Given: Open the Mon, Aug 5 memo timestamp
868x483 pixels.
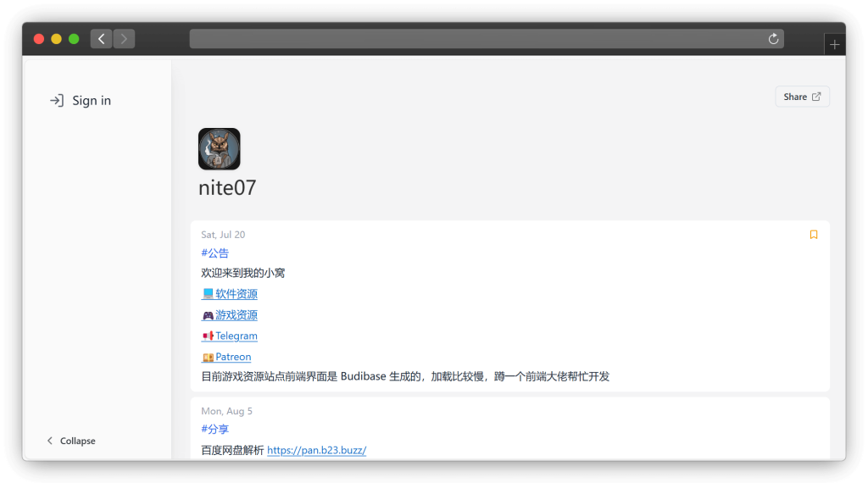Looking at the screenshot, I should [x=226, y=411].
